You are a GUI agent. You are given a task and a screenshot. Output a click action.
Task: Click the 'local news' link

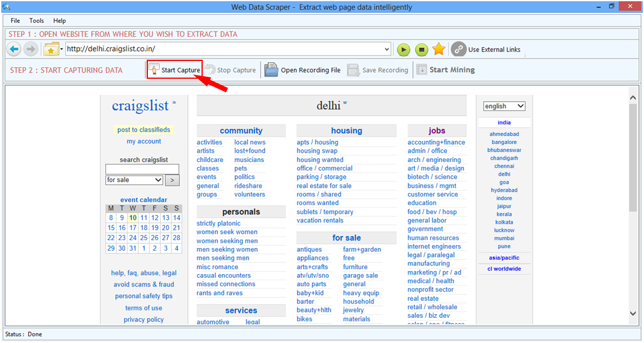click(x=250, y=142)
